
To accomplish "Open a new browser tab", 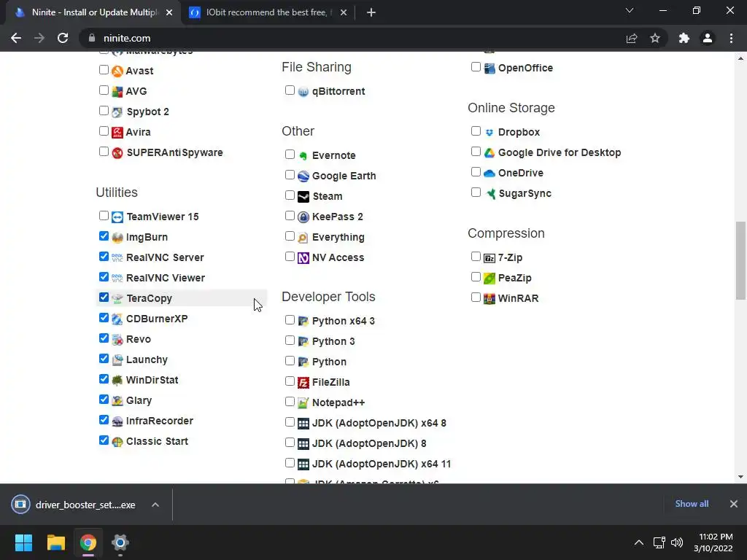I will (371, 13).
